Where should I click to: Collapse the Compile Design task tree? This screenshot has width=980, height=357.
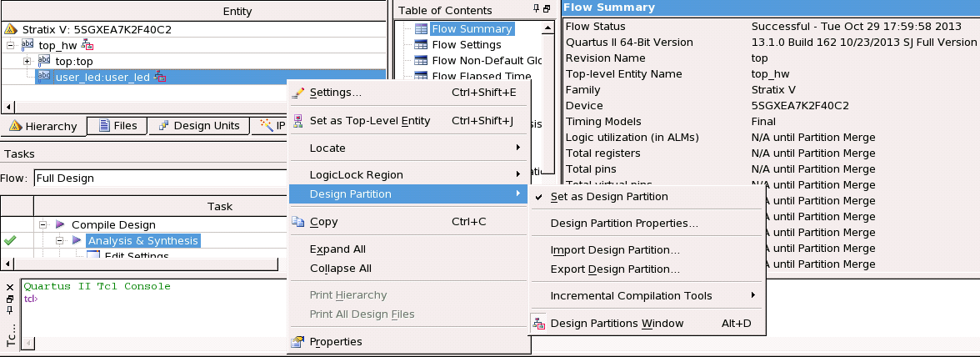[43, 225]
